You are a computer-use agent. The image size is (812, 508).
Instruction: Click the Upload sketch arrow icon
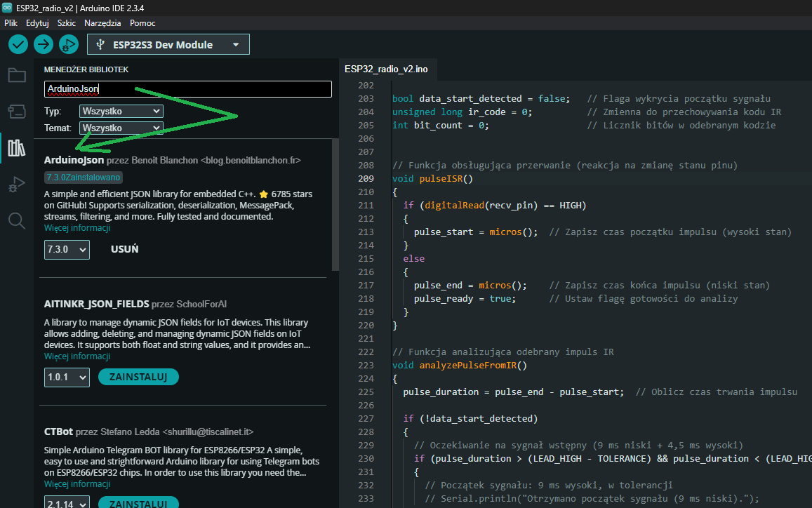[44, 44]
